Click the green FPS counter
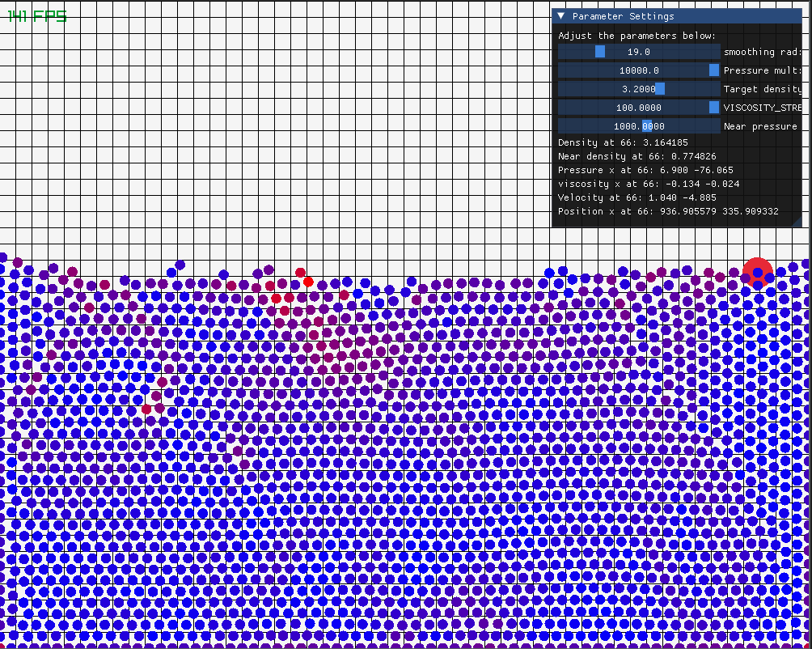812x649 pixels. point(37,16)
